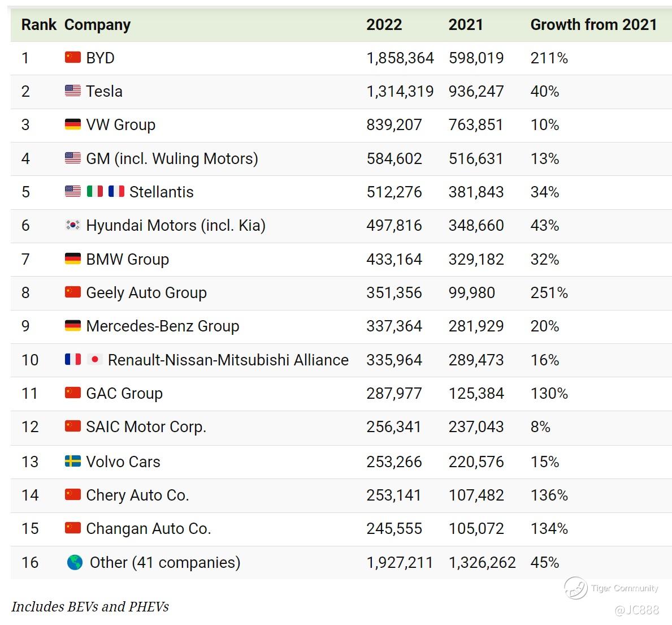
Task: Click Tesla's 2021 value 936,247
Action: [x=476, y=92]
